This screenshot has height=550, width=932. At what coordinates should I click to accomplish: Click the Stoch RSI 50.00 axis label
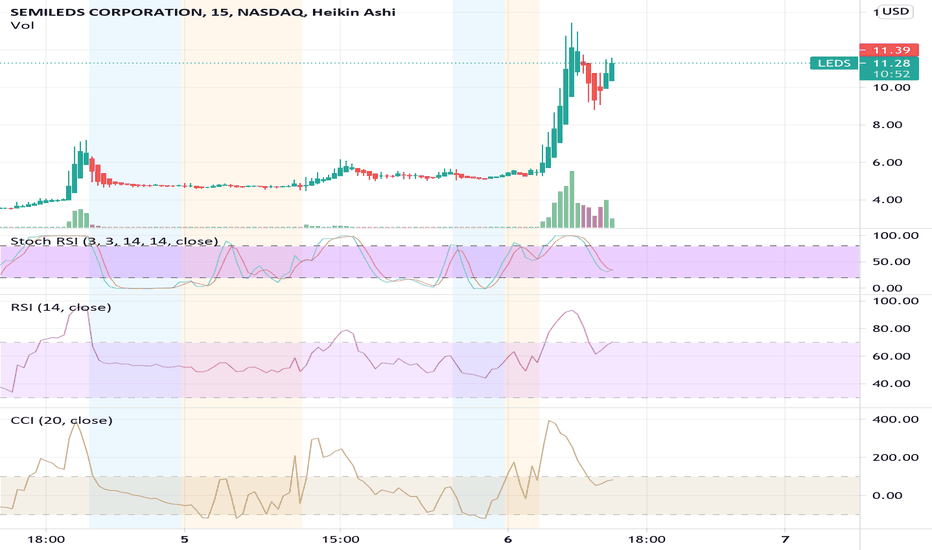click(x=891, y=262)
